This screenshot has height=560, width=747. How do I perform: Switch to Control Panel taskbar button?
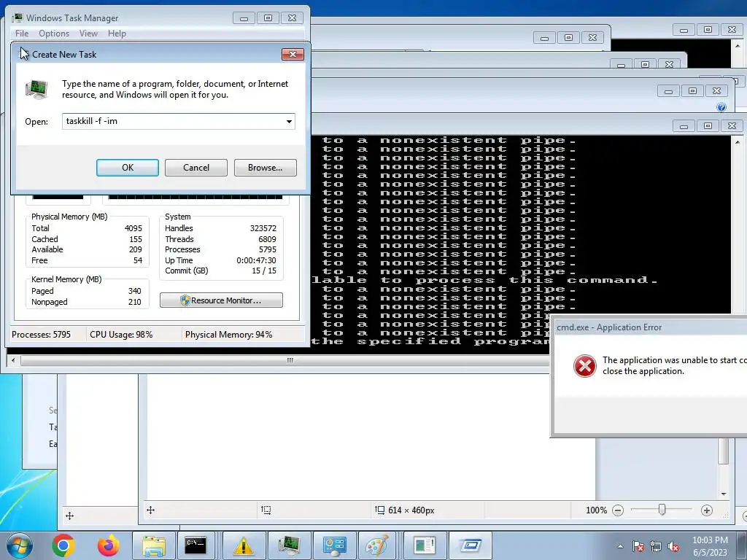(334, 545)
